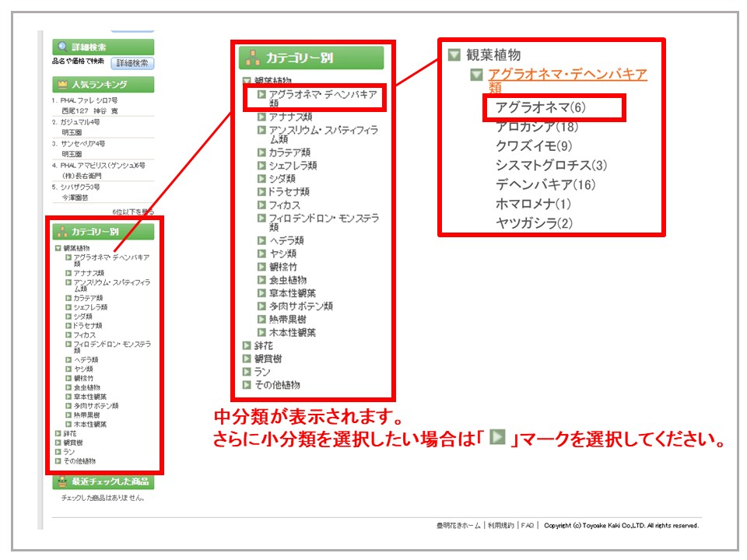747x560 pixels.
Task: Open the 6位以下を見る ranking link
Action: coord(132,212)
